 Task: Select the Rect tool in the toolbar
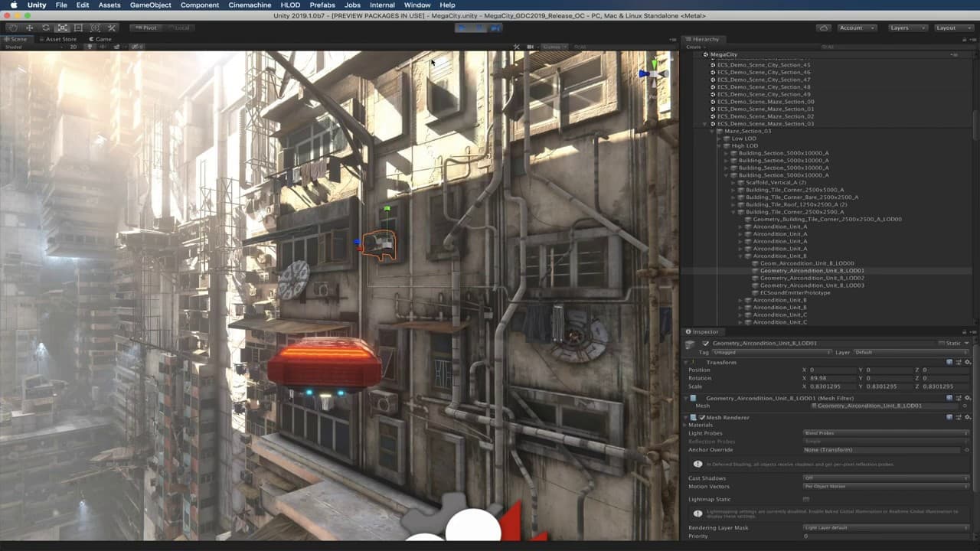pos(78,28)
